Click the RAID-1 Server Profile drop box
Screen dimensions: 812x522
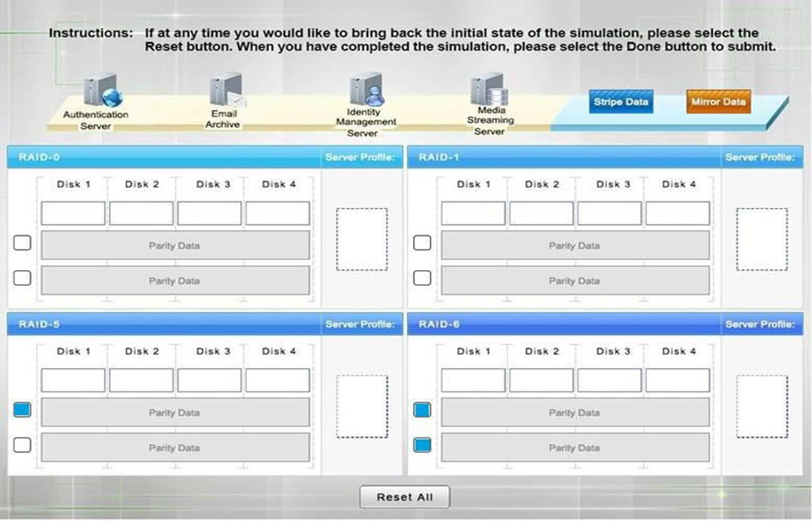pos(762,239)
